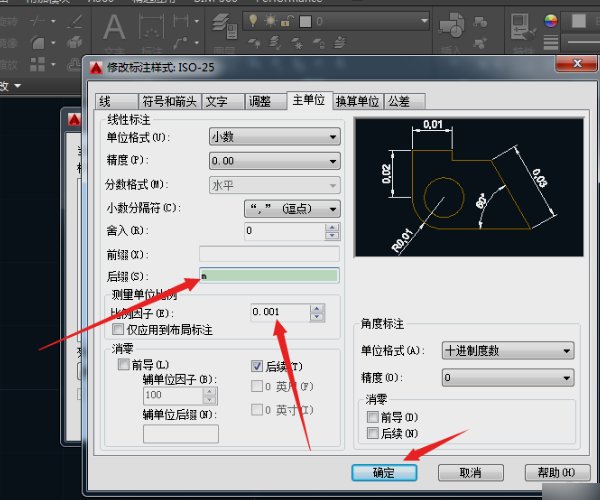Viewport: 600px width, 500px height.
Task: Open the Layer Properties manager icon
Action: (x=225, y=26)
